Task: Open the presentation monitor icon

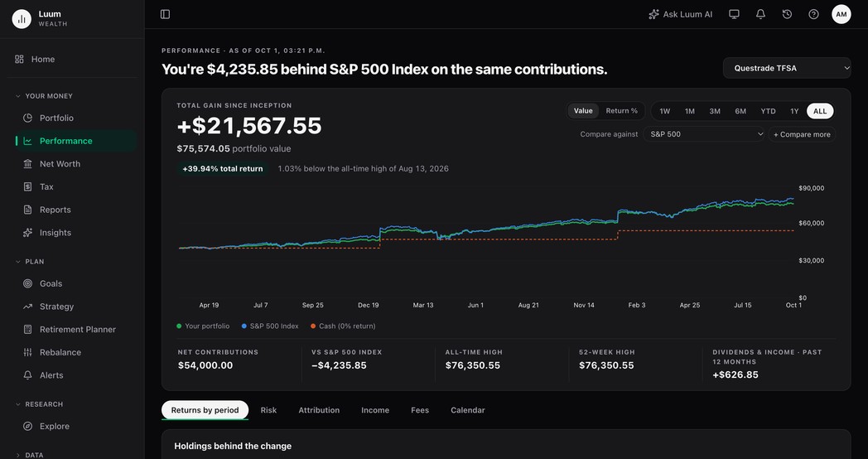Action: point(734,14)
